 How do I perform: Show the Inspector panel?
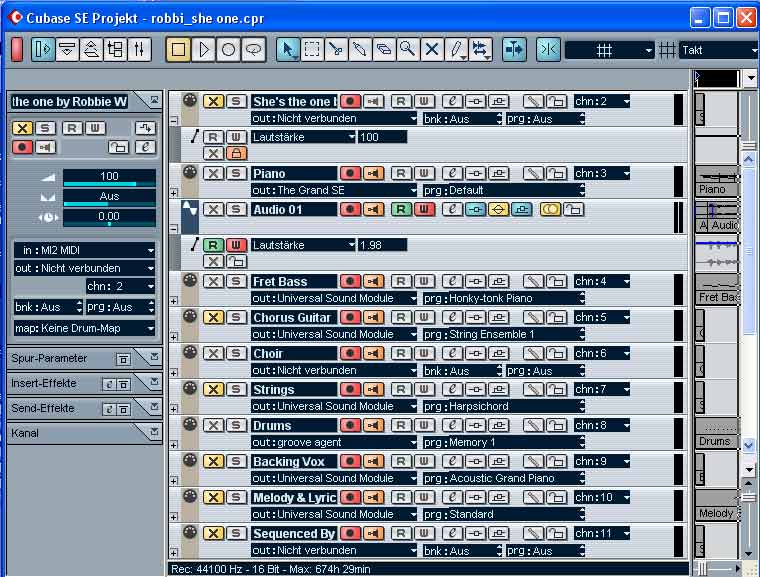tap(43, 49)
